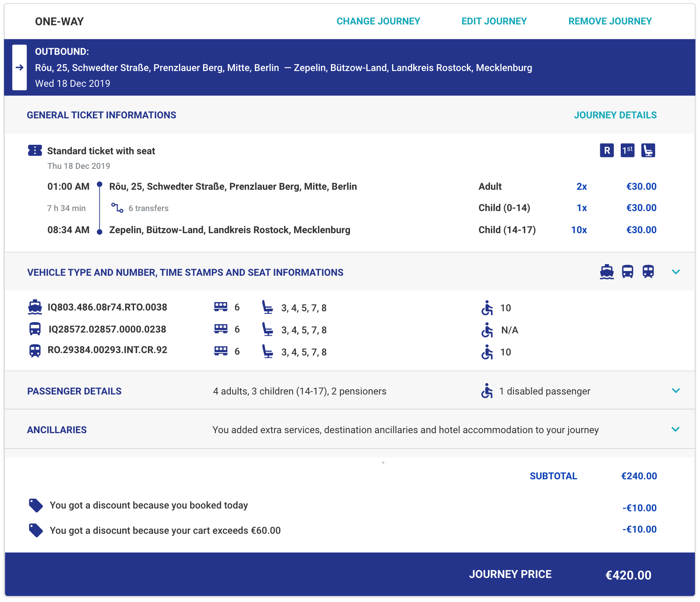Image resolution: width=700 pixels, height=602 pixels.
Task: Click the 1st class badge icon
Action: click(x=627, y=150)
